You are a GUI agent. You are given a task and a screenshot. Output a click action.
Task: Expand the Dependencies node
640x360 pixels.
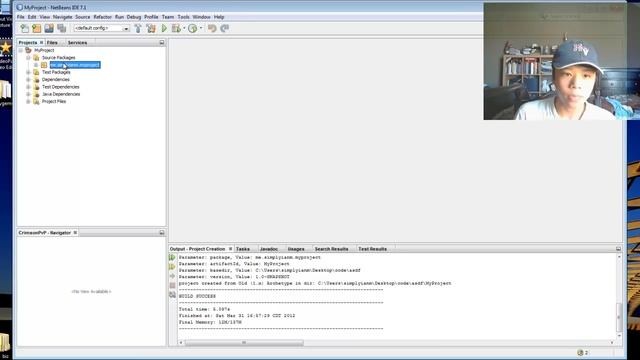click(29, 80)
